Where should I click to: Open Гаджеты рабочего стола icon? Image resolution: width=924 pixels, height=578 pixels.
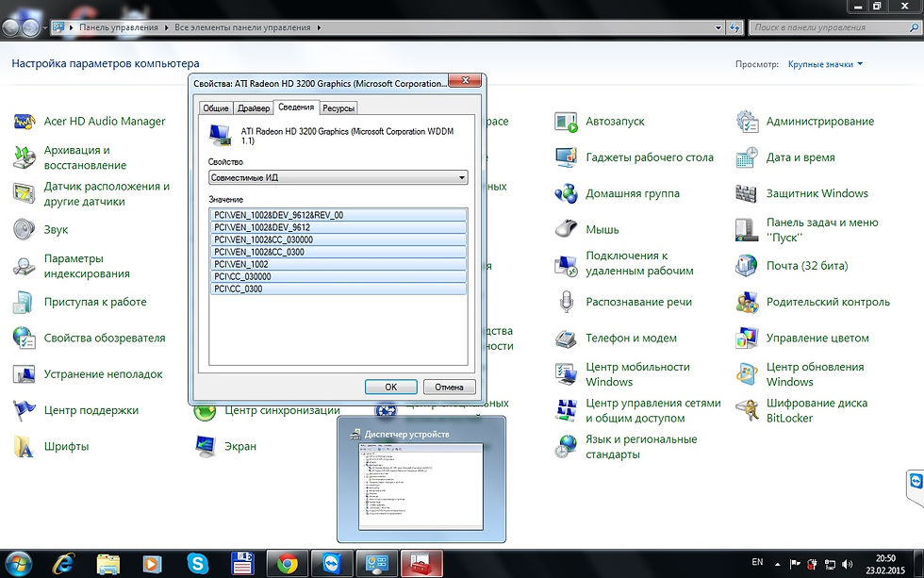[x=566, y=157]
